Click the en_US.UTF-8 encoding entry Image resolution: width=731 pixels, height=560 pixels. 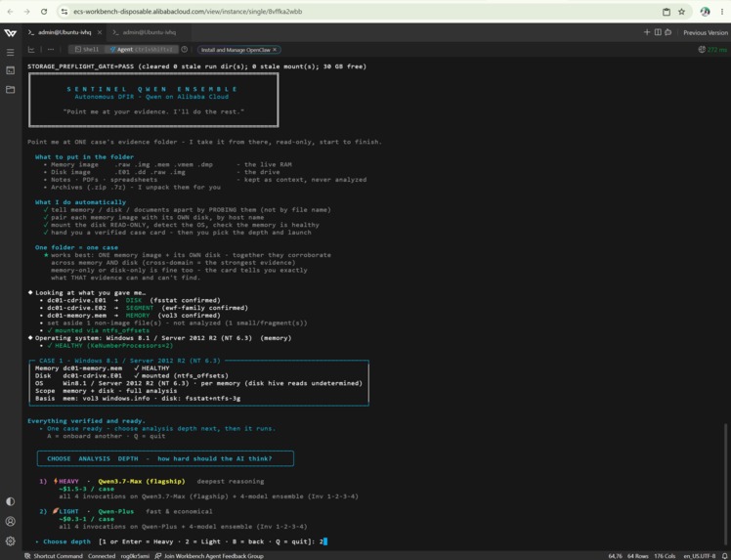700,556
